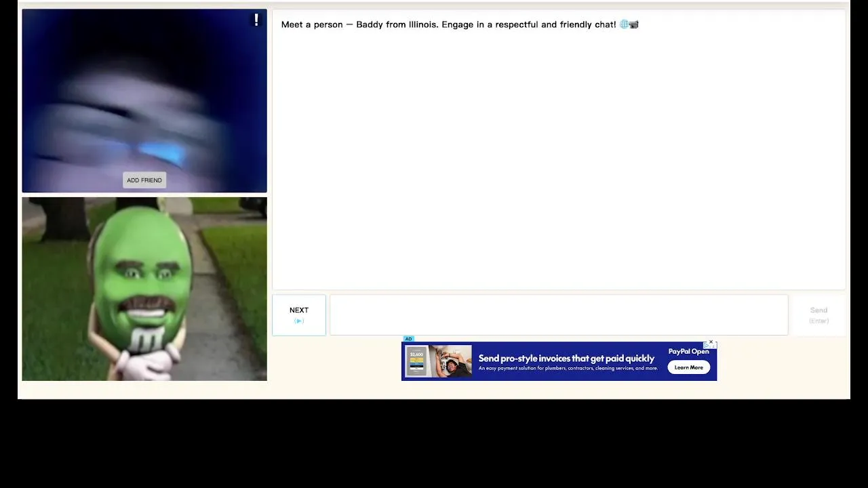Click your own webcam preview

point(144,289)
